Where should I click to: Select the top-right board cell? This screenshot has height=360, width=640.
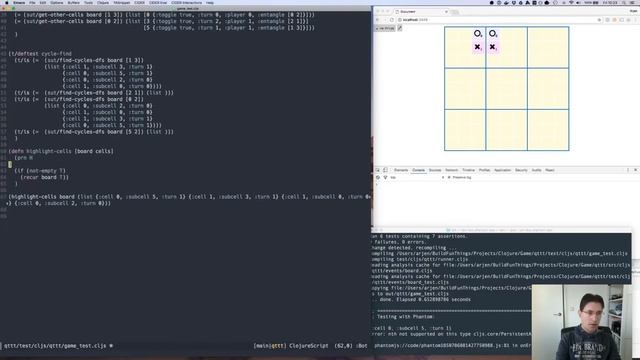(548, 47)
